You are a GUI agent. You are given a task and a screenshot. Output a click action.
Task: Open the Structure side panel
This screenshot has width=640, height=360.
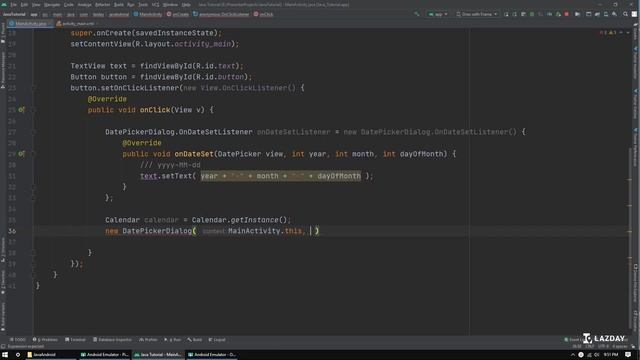[x=3, y=249]
